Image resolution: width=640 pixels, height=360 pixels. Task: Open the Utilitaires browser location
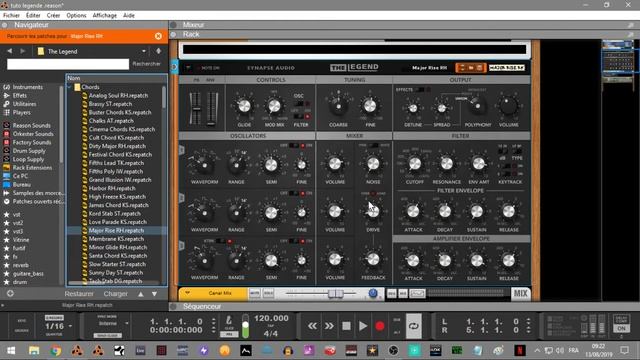(x=24, y=104)
